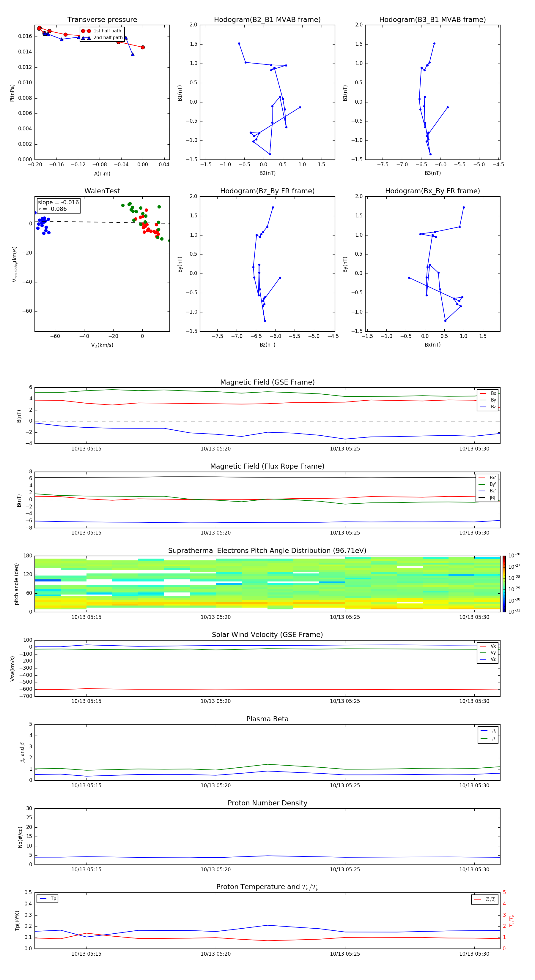Click the "Magnetic Field (Flux Rope Frame)" title
535x980 pixels.
tap(267, 467)
